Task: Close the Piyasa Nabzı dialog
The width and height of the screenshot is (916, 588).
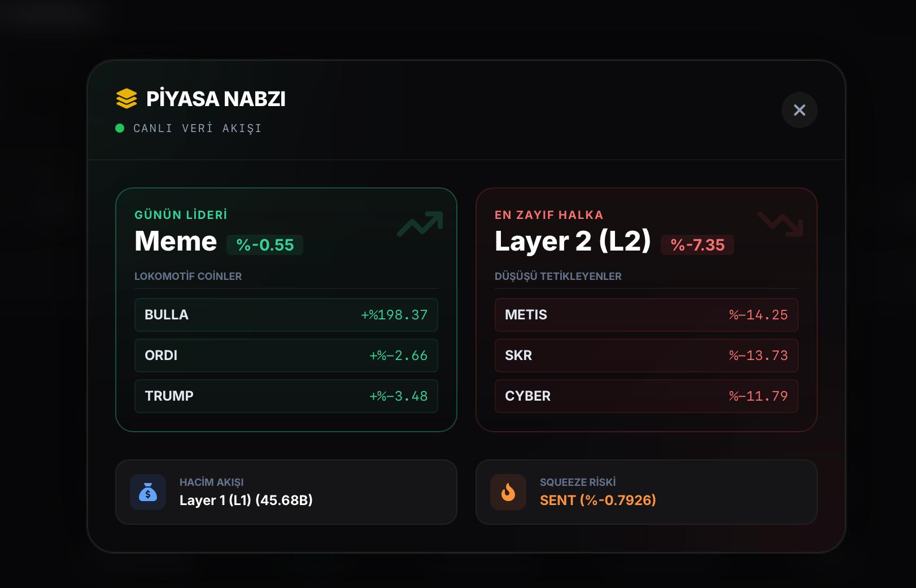Action: point(799,110)
